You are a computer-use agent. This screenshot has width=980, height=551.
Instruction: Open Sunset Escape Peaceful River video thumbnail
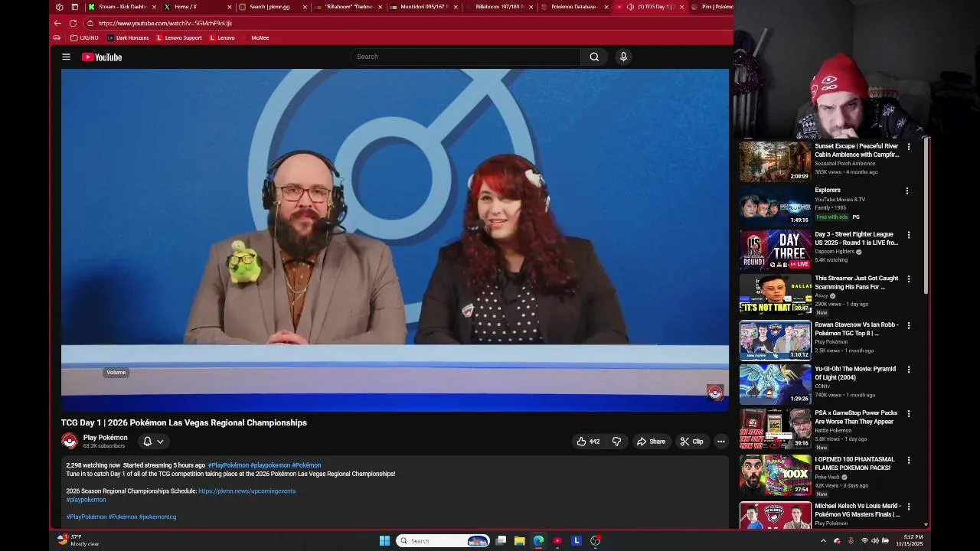point(775,161)
